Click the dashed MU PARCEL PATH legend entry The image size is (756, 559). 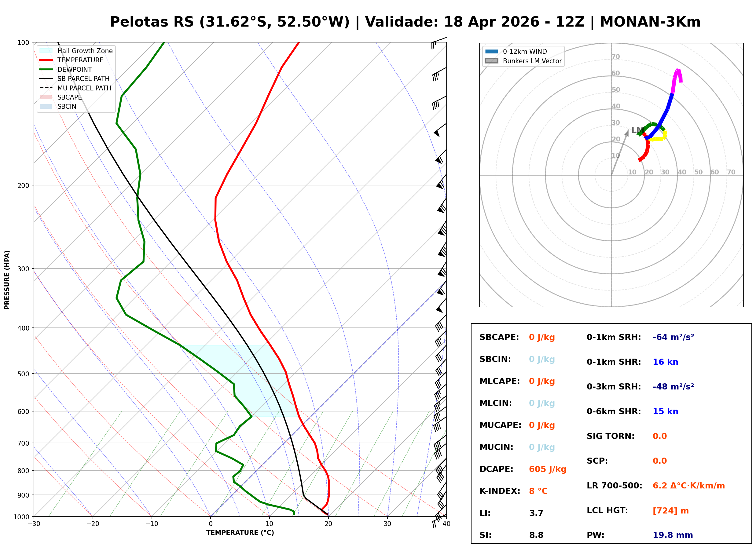tap(46, 88)
